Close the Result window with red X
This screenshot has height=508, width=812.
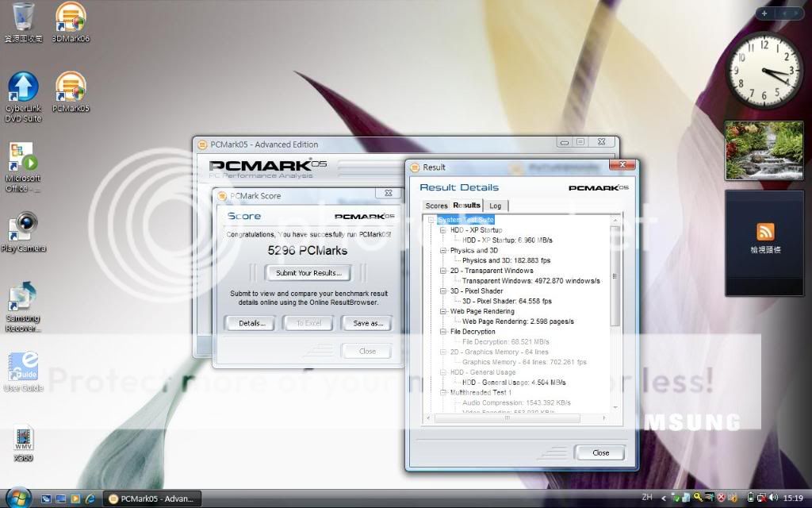click(622, 165)
